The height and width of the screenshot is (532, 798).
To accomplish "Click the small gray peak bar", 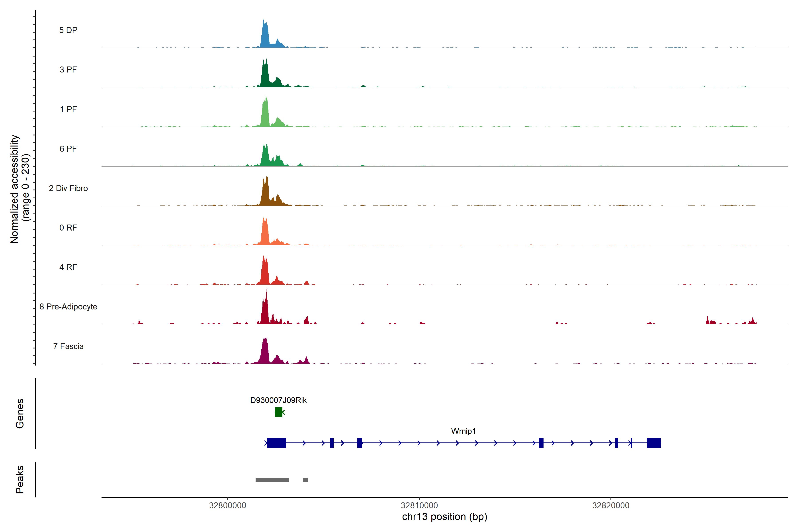I will click(x=305, y=480).
